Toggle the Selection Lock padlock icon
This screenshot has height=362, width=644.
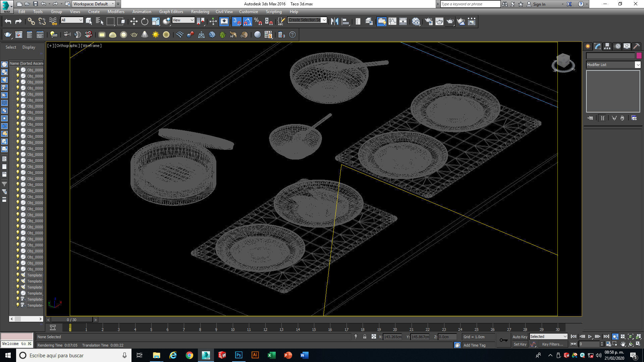pos(365,337)
